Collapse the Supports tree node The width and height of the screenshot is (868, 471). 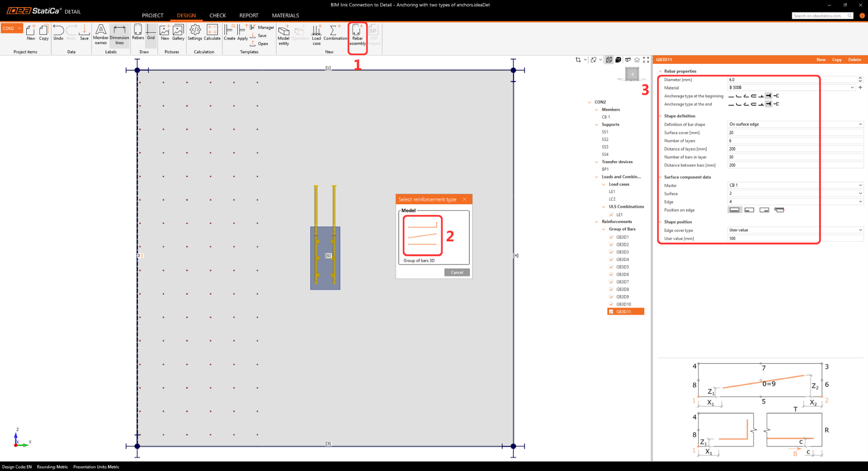click(x=597, y=125)
